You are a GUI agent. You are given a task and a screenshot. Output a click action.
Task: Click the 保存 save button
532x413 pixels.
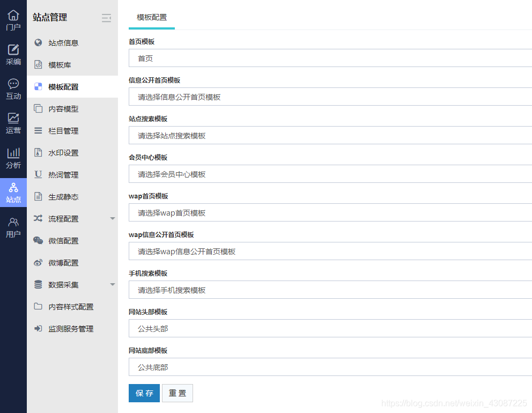point(144,393)
